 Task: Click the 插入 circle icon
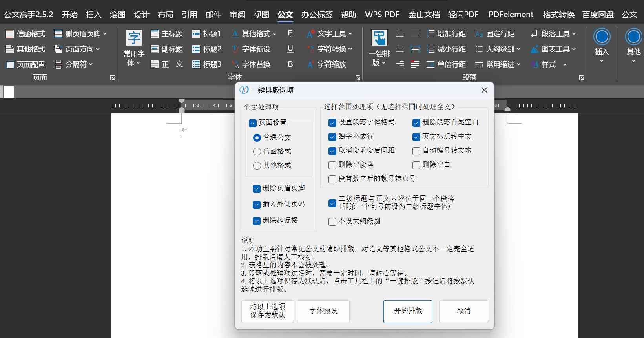tap(602, 37)
